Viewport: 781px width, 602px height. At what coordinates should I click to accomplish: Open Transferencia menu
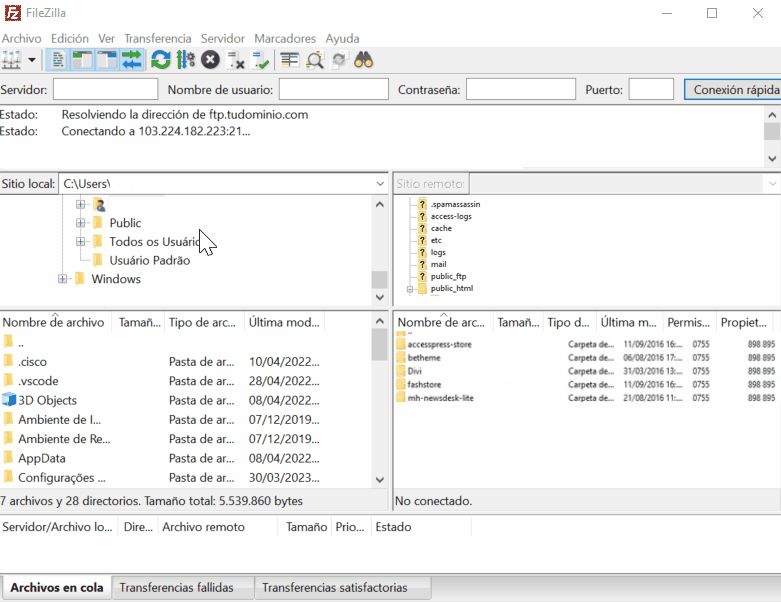click(158, 38)
